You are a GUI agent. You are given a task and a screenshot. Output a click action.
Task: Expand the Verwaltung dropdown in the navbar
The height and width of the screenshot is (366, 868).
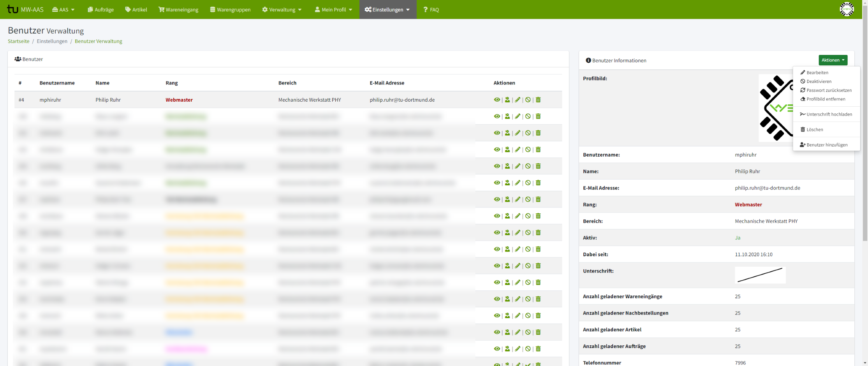pyautogui.click(x=282, y=9)
